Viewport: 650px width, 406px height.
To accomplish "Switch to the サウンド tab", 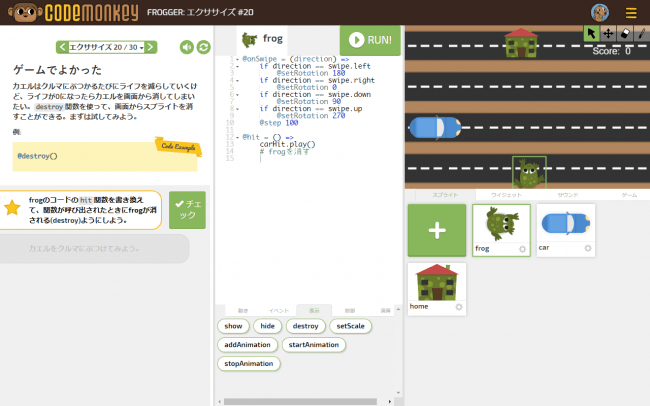I will point(568,195).
